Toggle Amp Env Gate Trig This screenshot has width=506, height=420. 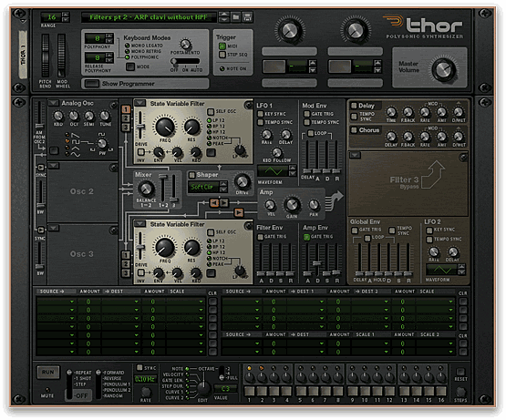[306, 237]
